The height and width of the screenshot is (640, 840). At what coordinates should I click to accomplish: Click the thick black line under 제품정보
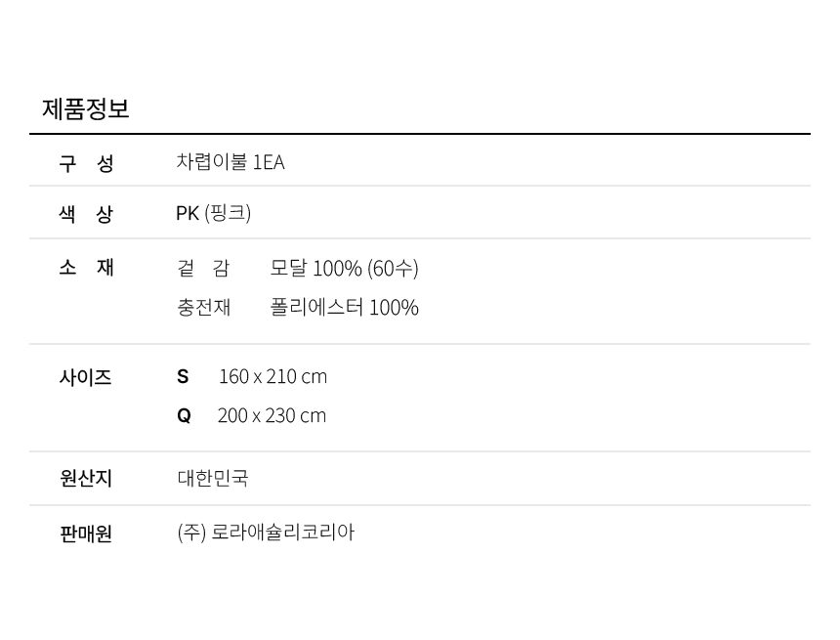[x=420, y=134]
